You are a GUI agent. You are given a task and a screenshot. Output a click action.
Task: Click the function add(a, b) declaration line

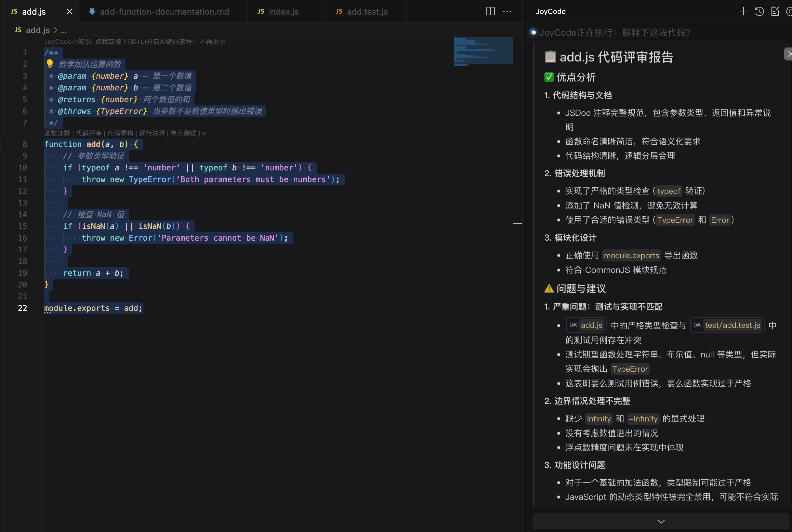click(91, 144)
